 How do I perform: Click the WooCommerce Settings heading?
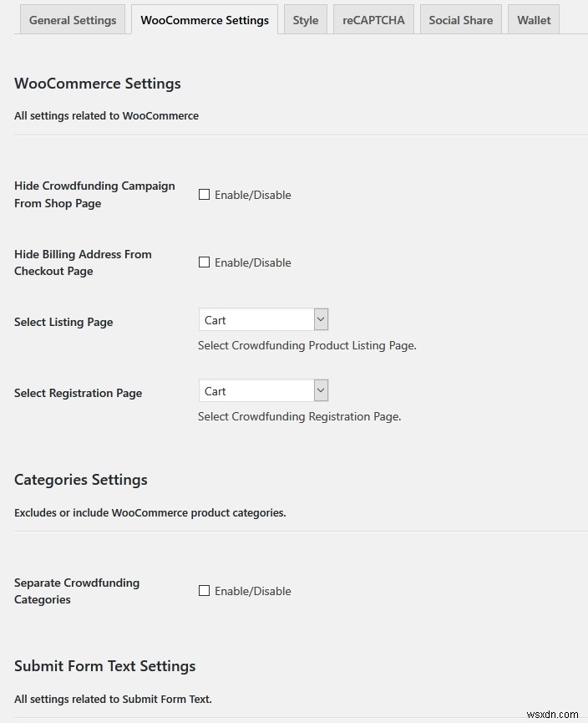97,84
